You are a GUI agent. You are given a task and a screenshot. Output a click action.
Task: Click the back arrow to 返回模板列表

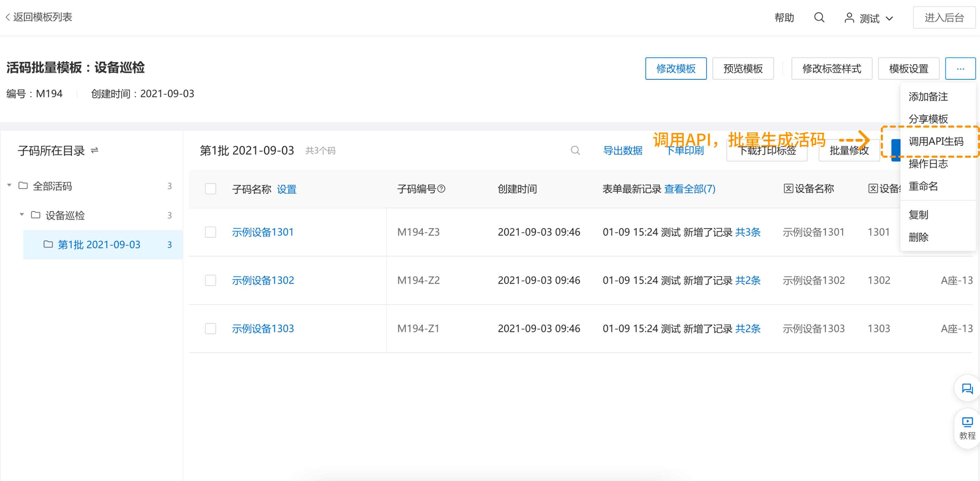click(x=8, y=17)
